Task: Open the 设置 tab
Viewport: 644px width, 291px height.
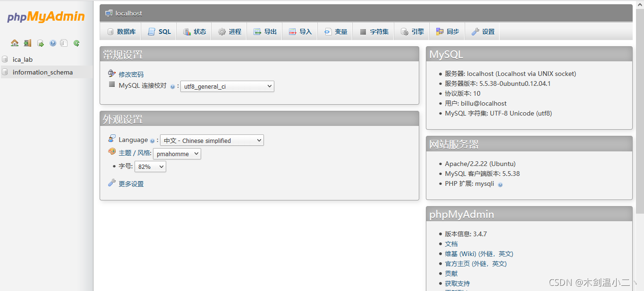Action: pos(483,32)
